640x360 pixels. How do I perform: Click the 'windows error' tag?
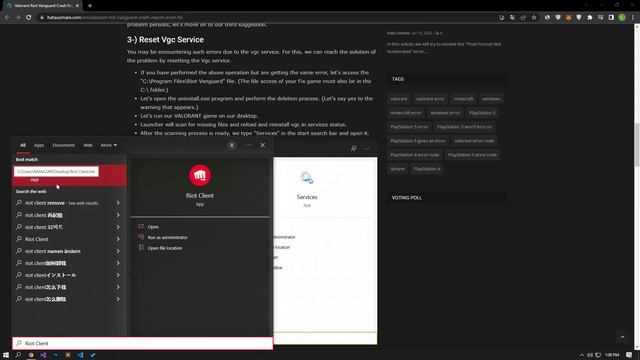445,113
